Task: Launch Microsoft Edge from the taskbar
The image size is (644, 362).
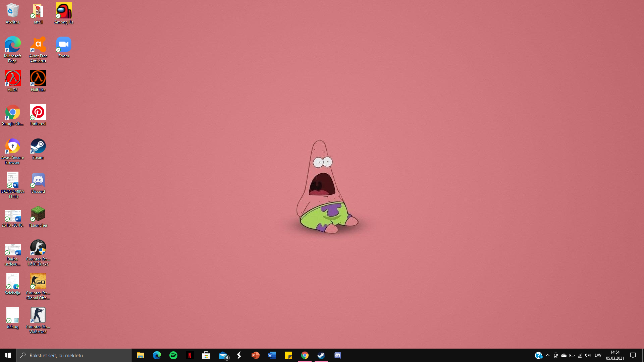Action: pos(157,355)
